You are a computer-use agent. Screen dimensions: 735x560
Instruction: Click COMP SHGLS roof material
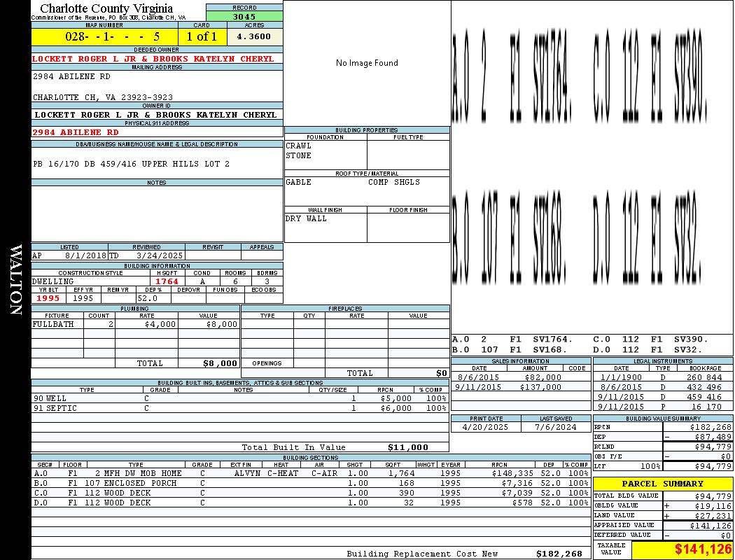click(394, 182)
